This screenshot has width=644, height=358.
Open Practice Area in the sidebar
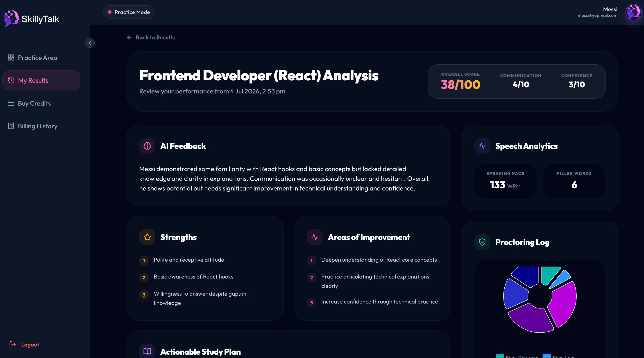pyautogui.click(x=41, y=58)
